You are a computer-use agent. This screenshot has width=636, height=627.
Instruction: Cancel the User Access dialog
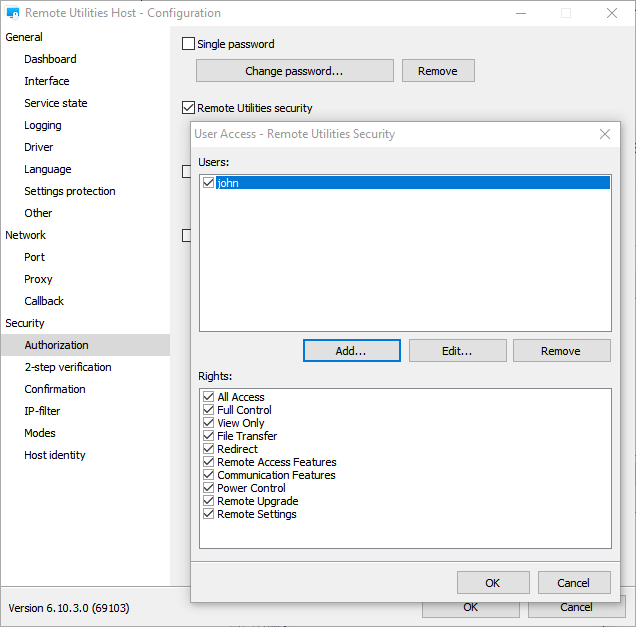pyautogui.click(x=574, y=582)
